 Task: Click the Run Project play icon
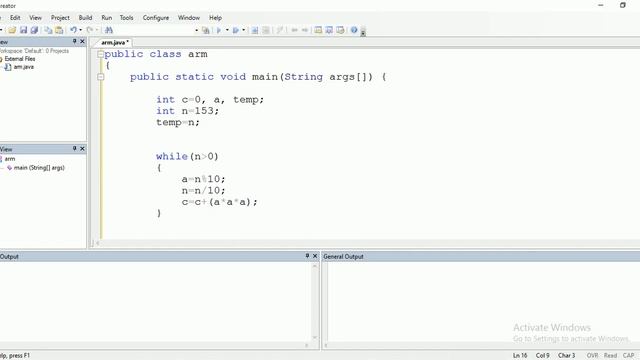coord(219,30)
